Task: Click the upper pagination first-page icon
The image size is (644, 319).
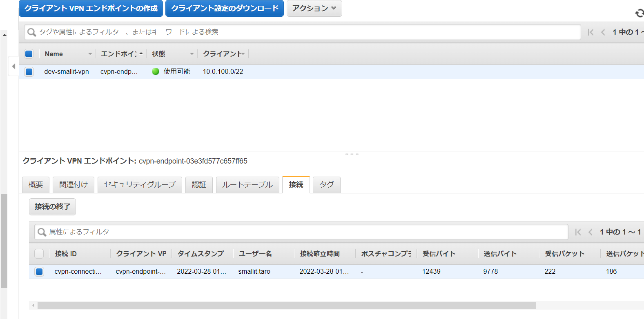Action: coord(591,32)
